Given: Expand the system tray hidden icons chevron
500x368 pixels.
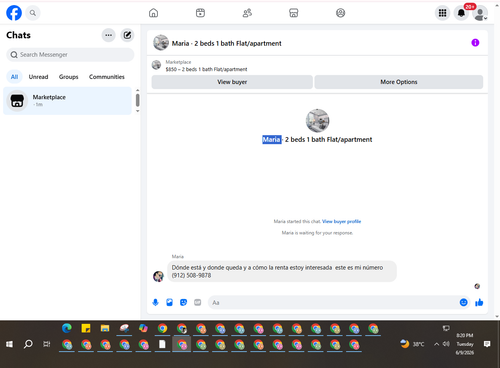Looking at the screenshot, I should point(436,344).
